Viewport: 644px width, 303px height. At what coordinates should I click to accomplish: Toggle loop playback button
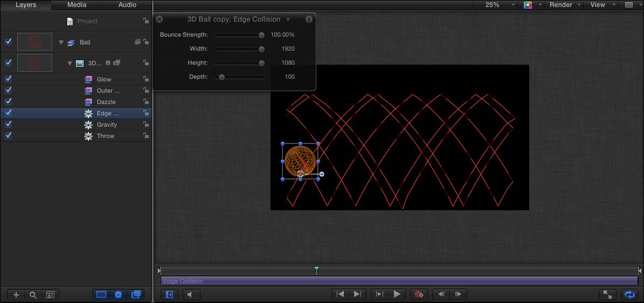click(x=628, y=294)
